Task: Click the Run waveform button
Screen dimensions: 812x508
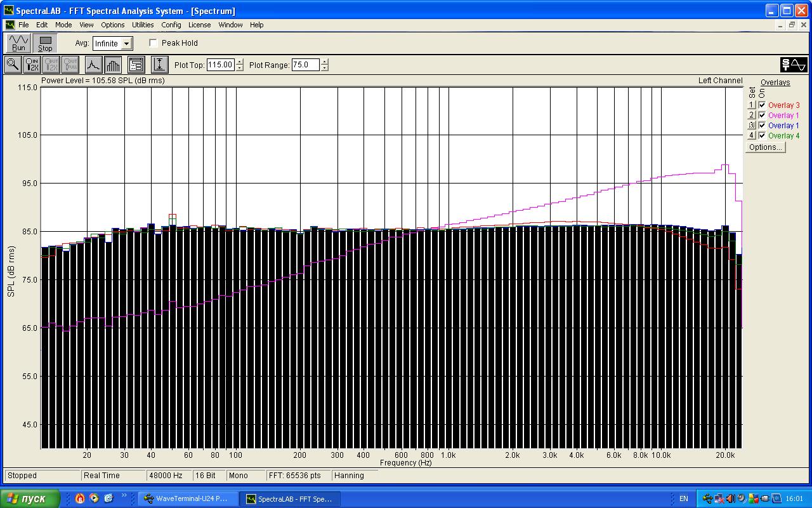Action: [x=18, y=43]
